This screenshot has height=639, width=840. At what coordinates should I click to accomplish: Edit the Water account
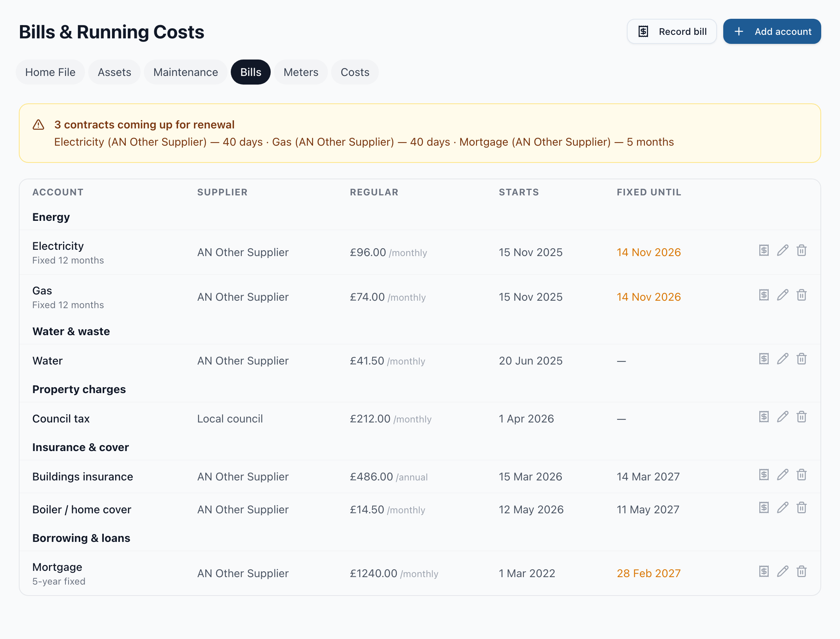pyautogui.click(x=782, y=359)
